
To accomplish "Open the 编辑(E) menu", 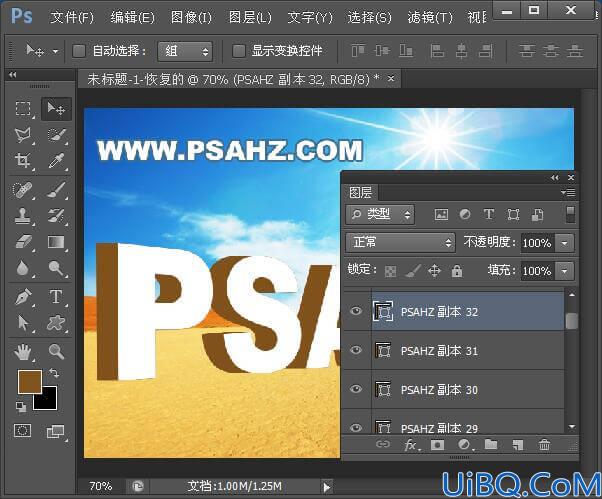I will click(x=132, y=17).
